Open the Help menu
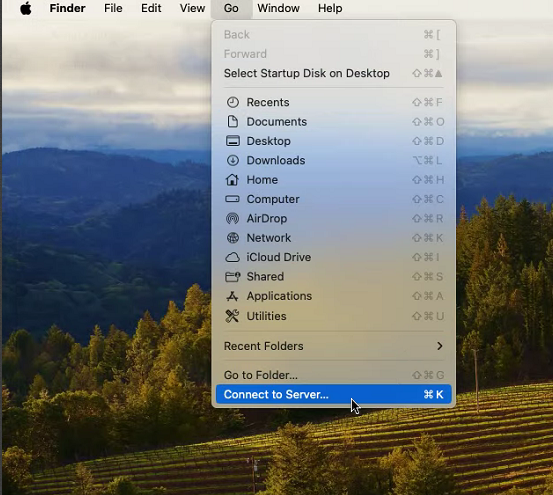Viewport: 553px width, 495px height. 330,8
